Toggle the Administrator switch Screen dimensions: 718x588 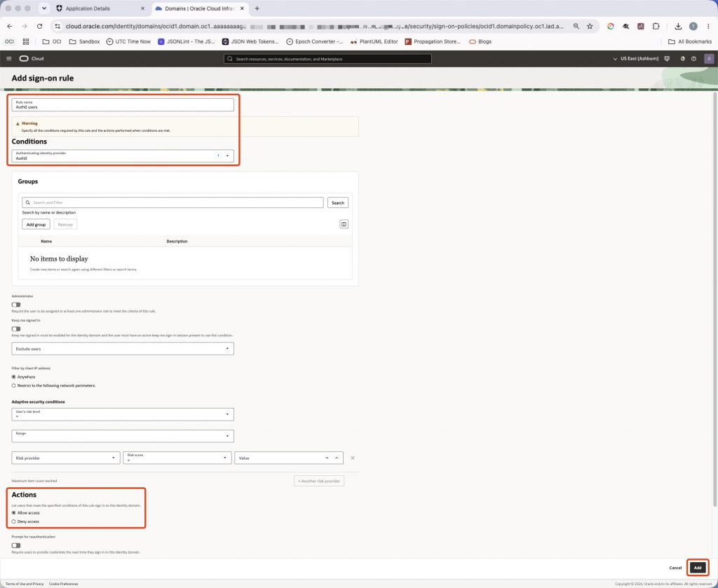[x=16, y=304]
